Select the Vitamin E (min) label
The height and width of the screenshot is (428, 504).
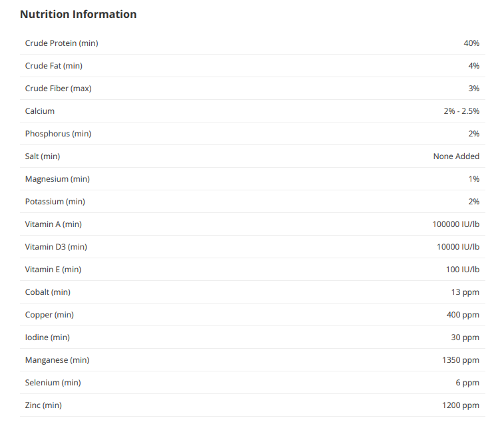coord(53,270)
